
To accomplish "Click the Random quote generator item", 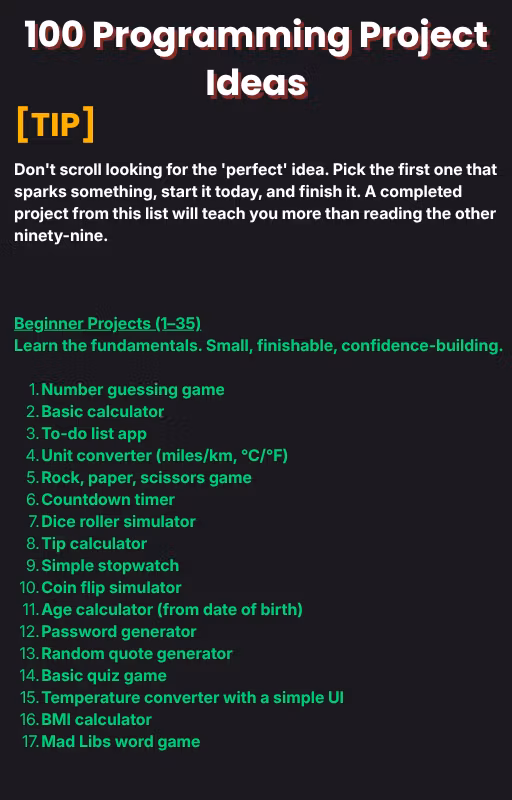I will pos(137,654).
